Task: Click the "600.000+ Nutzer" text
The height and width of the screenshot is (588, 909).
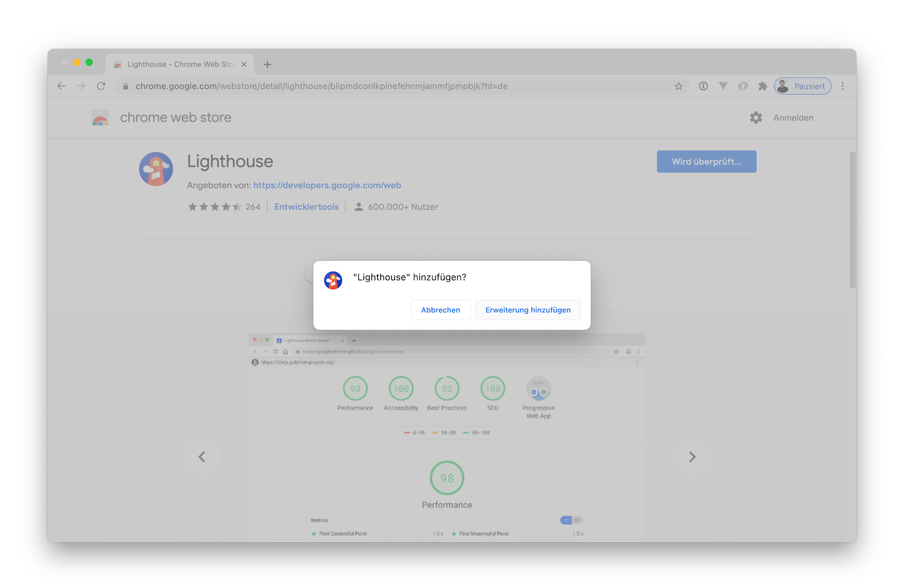Action: coord(403,207)
